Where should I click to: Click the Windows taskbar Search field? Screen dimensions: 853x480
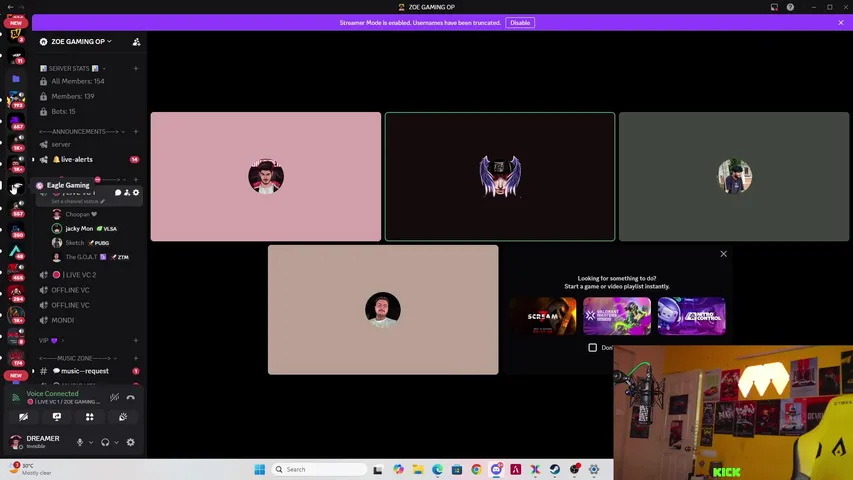tap(319, 469)
